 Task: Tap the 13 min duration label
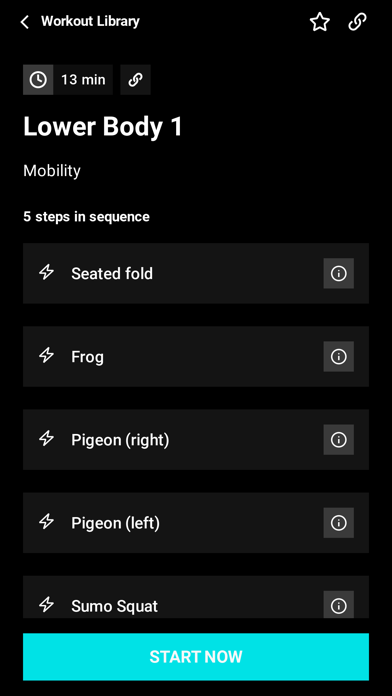(83, 80)
